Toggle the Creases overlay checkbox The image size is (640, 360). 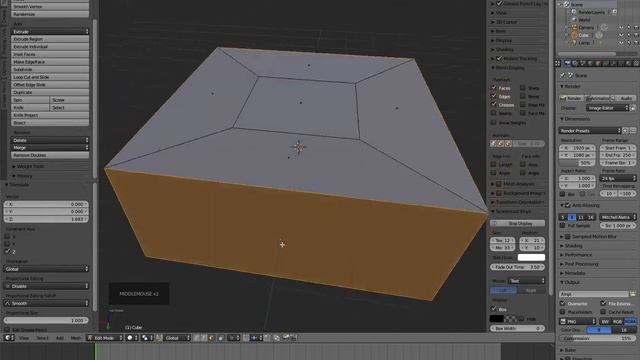point(494,104)
